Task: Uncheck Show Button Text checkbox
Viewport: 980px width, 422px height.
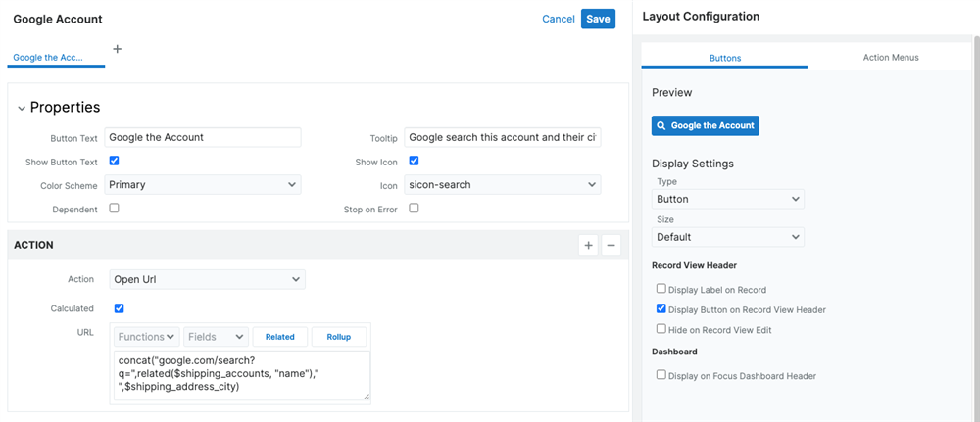Action: 115,161
